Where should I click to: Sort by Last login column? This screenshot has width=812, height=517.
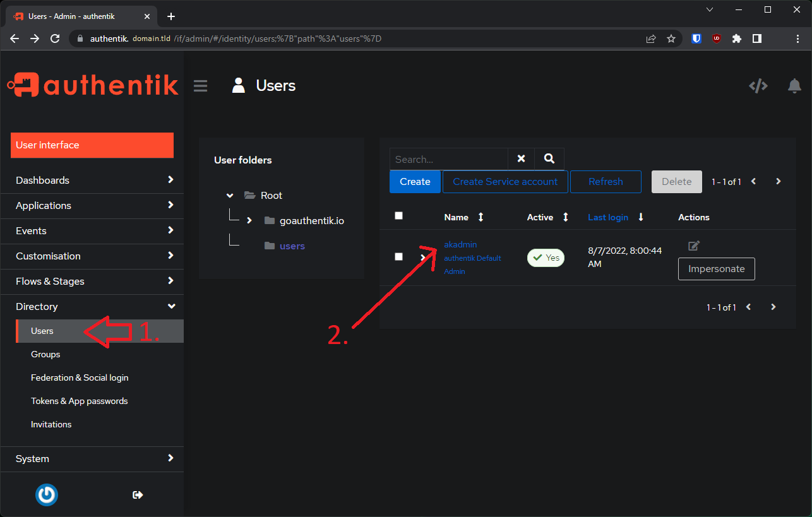608,217
